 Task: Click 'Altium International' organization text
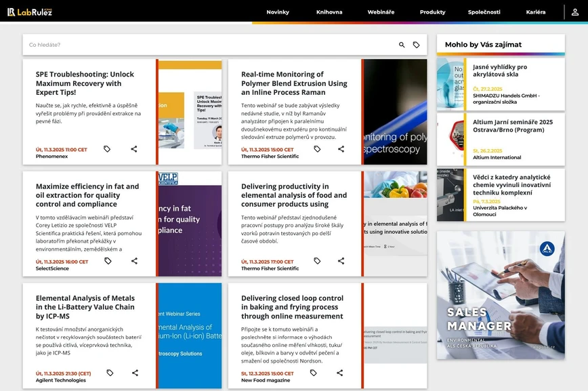497,157
